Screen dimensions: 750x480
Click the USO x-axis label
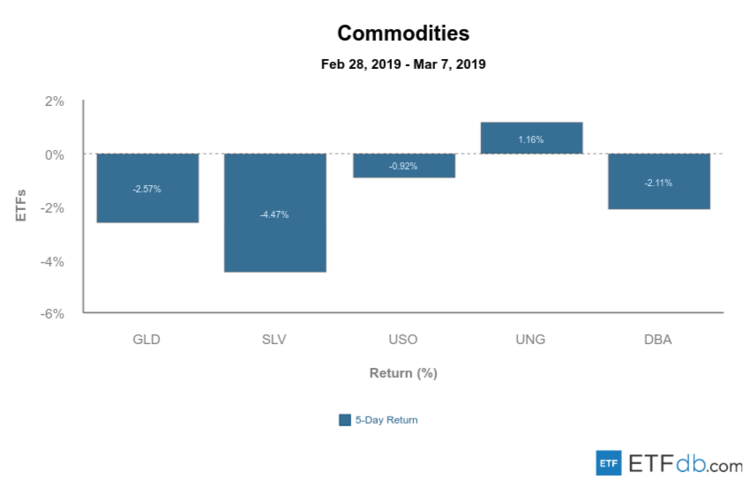pyautogui.click(x=404, y=339)
